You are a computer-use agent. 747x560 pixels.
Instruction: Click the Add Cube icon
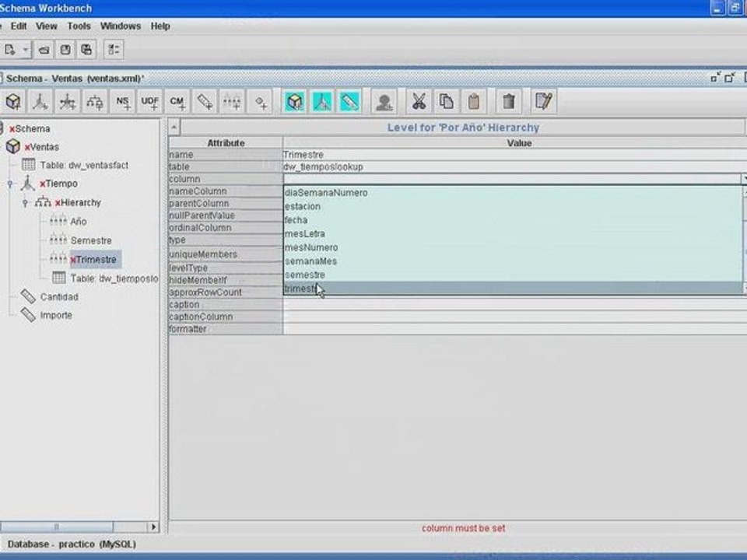click(13, 101)
